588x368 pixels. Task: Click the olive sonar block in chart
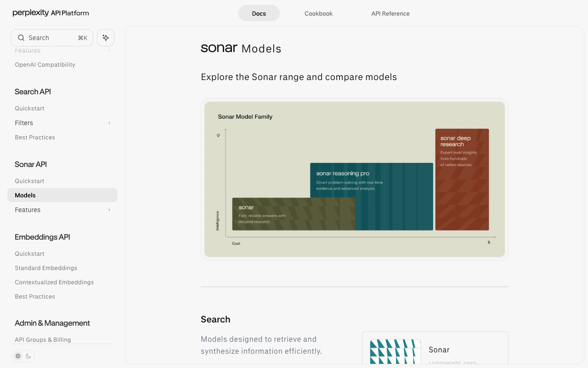click(x=294, y=214)
